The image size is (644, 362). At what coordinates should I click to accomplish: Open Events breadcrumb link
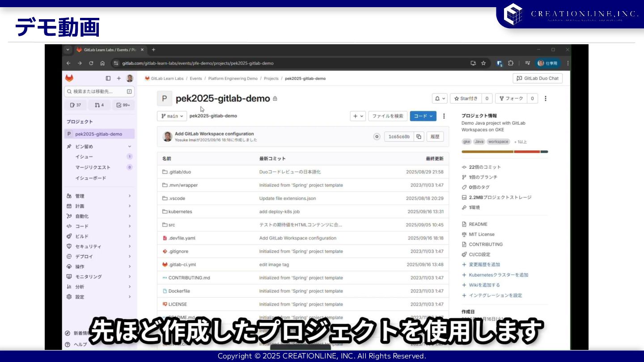pyautogui.click(x=196, y=78)
